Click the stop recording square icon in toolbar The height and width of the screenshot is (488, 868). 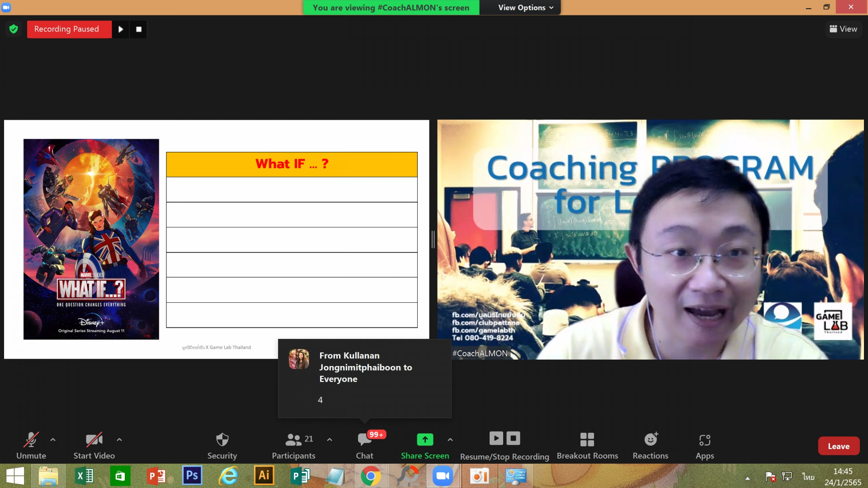point(513,438)
